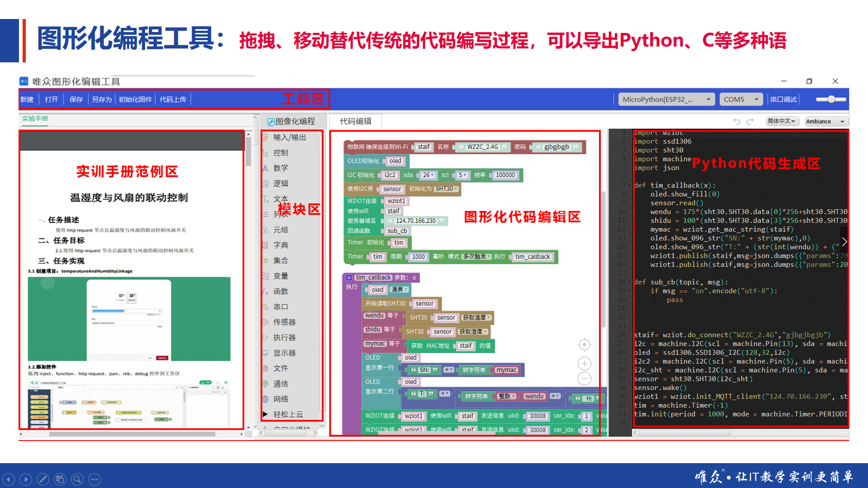Image resolution: width=868 pixels, height=488 pixels.
Task: Switch to 代码编辑 tab
Action: coord(355,121)
